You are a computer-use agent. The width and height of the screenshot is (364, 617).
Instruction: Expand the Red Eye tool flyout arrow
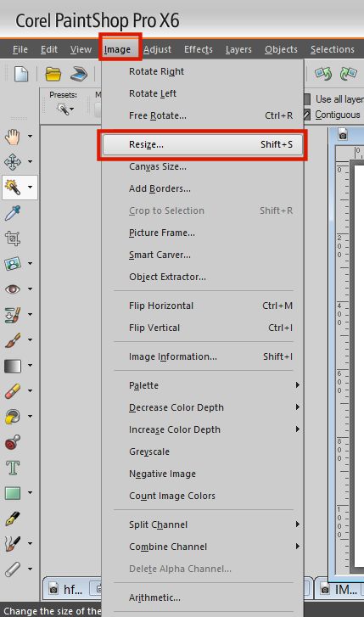click(31, 289)
